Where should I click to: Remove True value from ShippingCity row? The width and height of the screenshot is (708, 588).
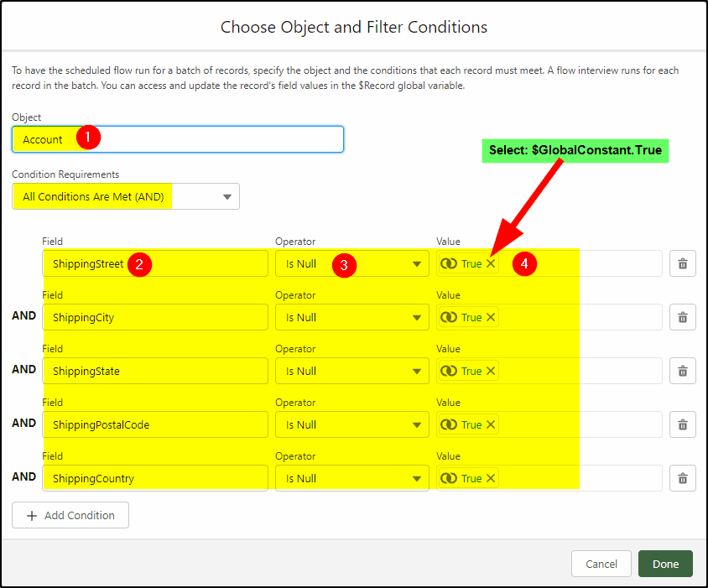(x=491, y=317)
